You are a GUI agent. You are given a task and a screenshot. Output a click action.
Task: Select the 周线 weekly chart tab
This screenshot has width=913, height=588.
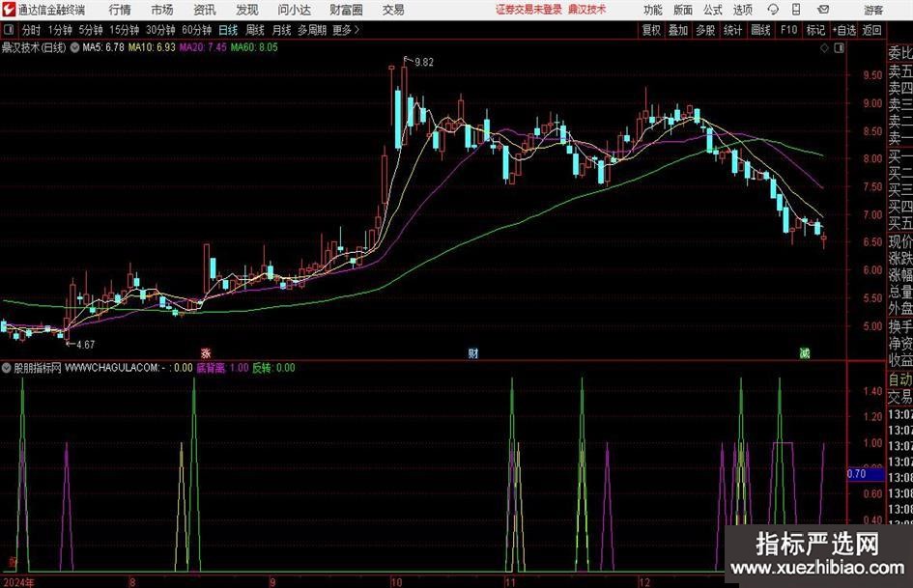tap(254, 30)
